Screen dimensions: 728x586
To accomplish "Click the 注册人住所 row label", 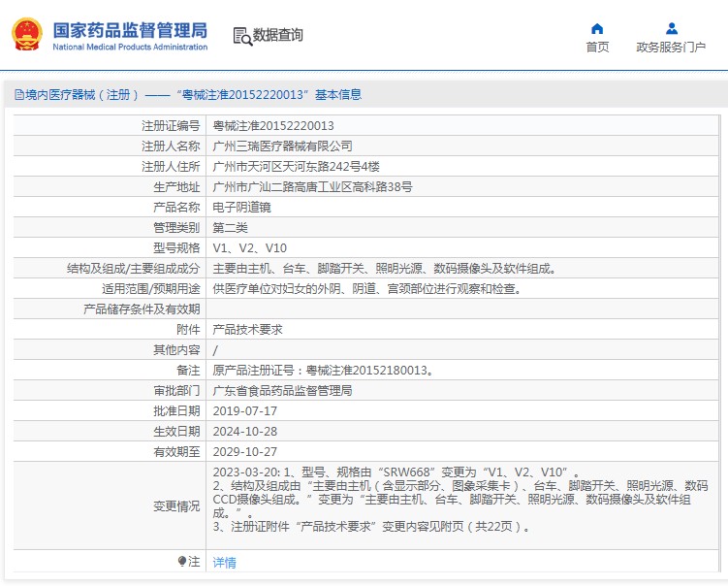I will pyautogui.click(x=171, y=167).
